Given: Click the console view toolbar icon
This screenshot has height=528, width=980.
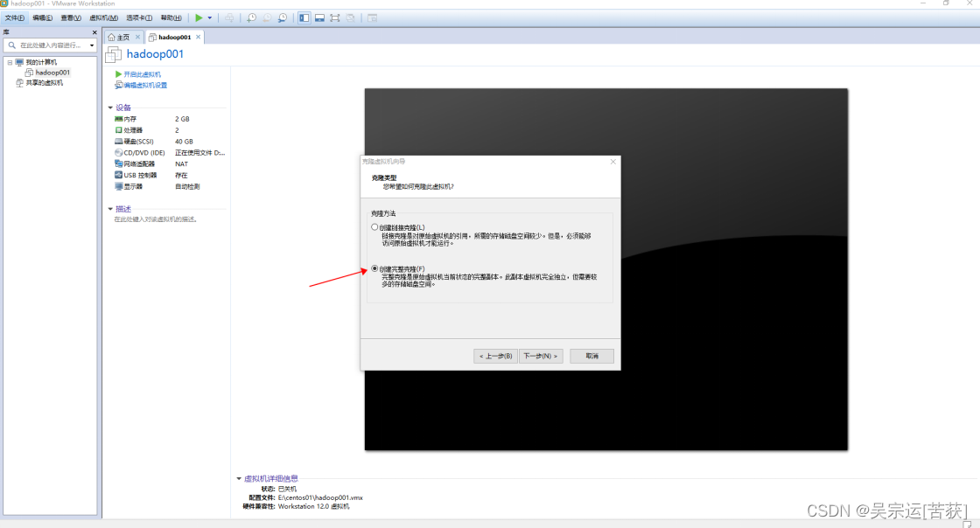Looking at the screenshot, I should tap(373, 18).
